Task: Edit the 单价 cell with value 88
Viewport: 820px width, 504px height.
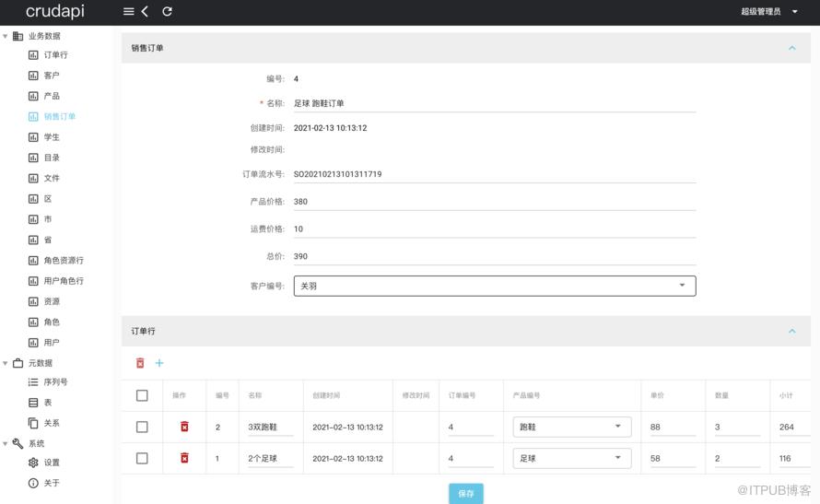Action: [x=673, y=428]
